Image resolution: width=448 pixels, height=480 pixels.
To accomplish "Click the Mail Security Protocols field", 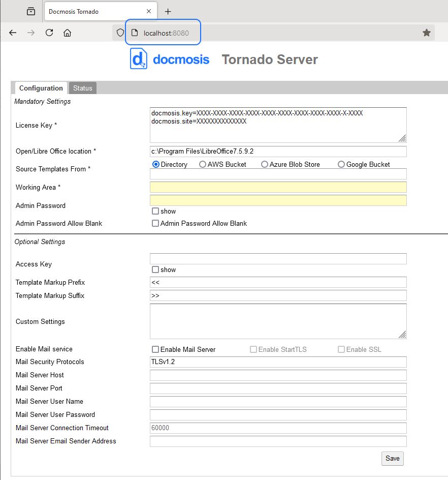I will coord(278,362).
